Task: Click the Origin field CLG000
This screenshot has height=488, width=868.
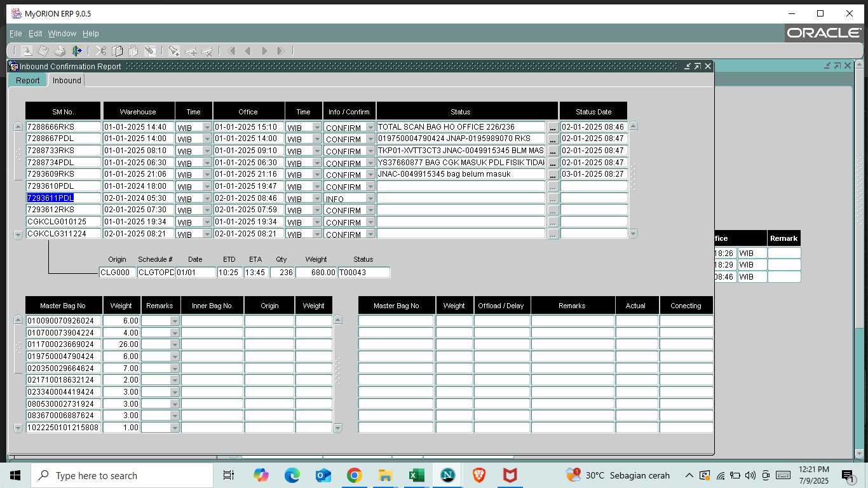Action: pyautogui.click(x=118, y=273)
